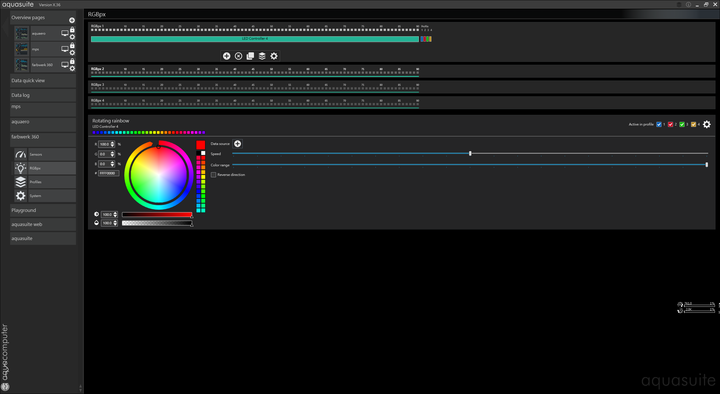Screen dimensions: 720x394
Task: Increase the R value with stepper arrows
Action: pos(113,144)
